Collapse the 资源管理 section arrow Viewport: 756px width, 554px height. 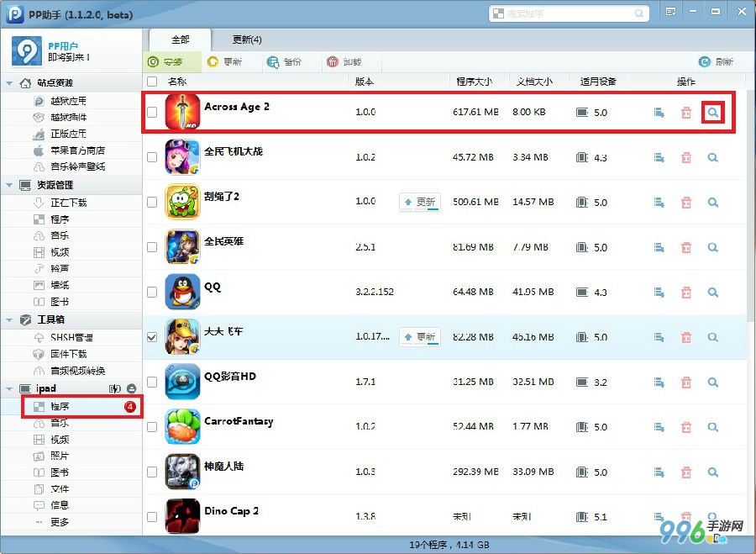click(x=9, y=185)
